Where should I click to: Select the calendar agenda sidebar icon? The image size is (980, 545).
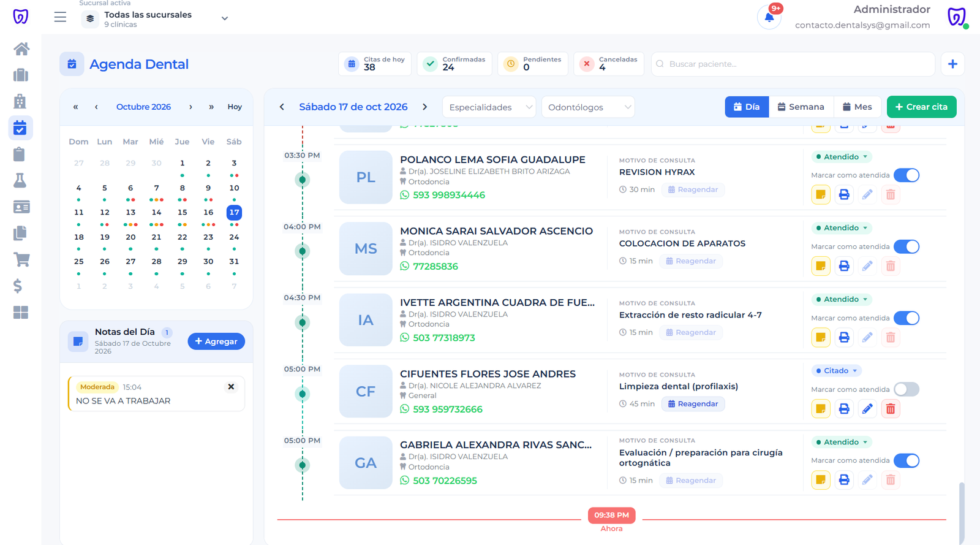[x=20, y=128]
